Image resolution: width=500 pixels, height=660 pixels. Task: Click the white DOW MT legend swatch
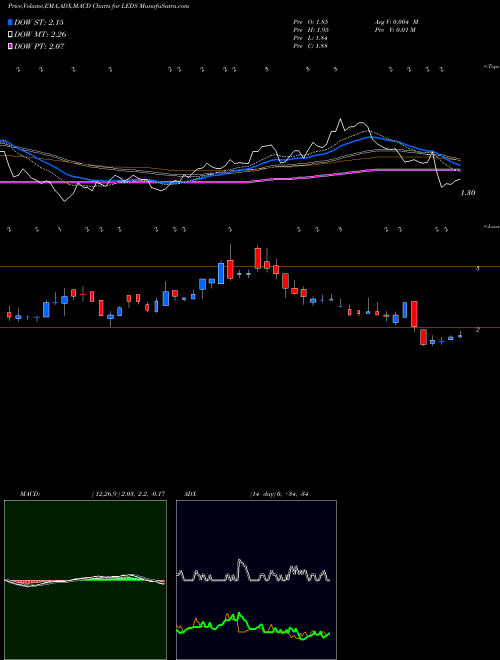(x=10, y=35)
